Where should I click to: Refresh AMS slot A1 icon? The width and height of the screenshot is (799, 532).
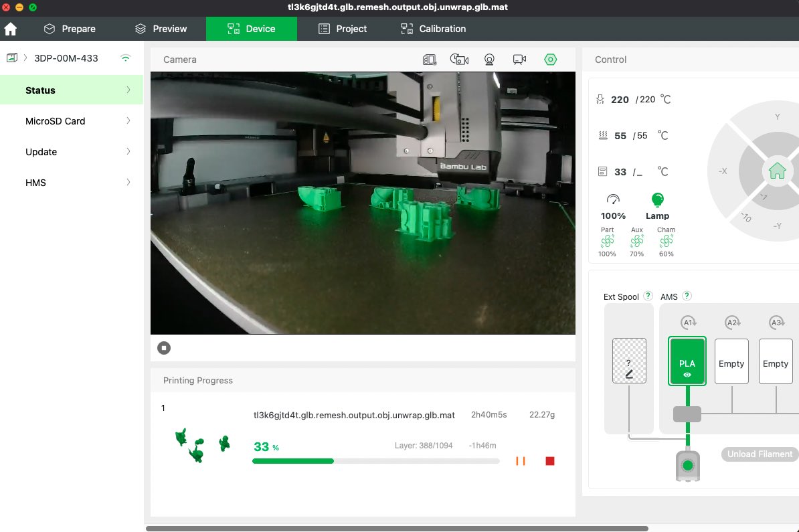coord(689,322)
